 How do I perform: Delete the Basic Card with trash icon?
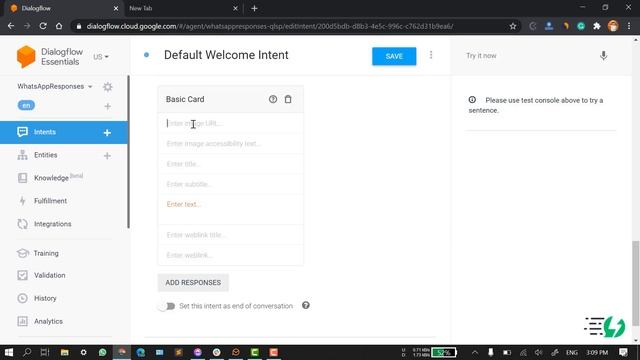coord(288,99)
